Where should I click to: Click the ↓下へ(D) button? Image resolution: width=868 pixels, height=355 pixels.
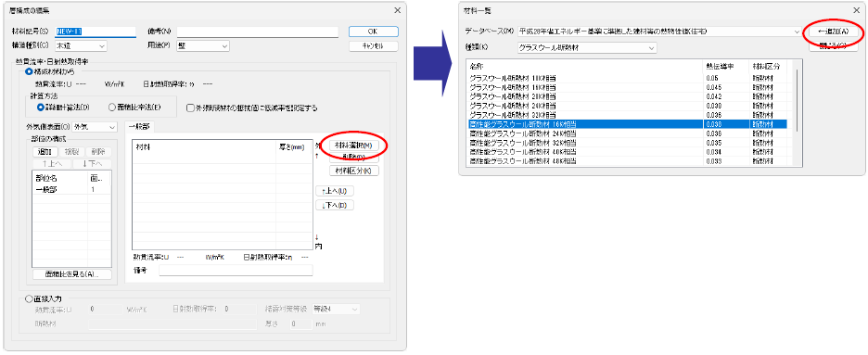[x=334, y=205]
